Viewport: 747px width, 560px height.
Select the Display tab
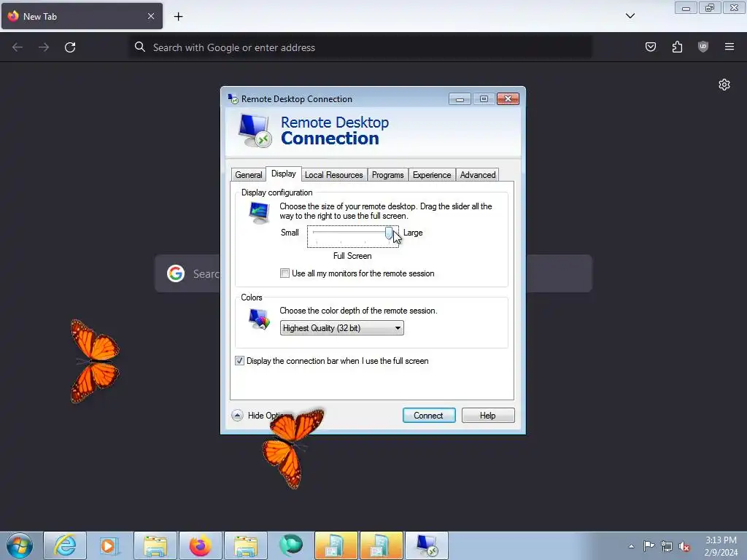click(284, 174)
